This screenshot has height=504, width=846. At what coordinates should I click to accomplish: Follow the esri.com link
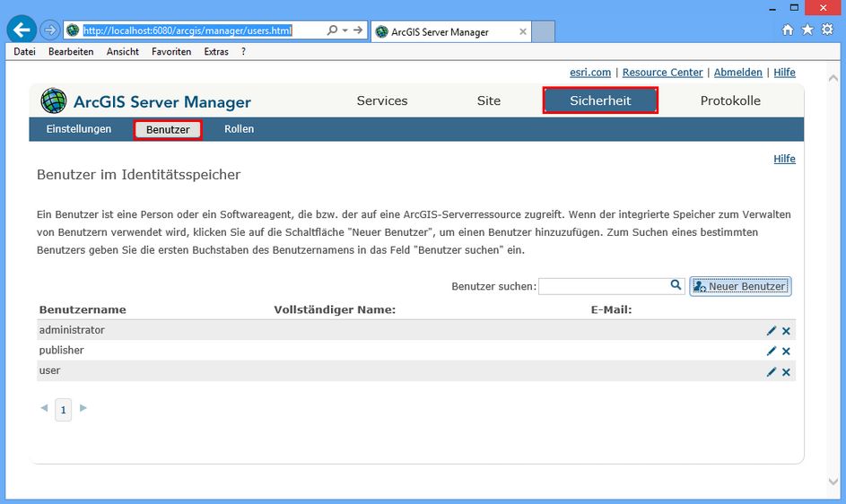click(590, 73)
